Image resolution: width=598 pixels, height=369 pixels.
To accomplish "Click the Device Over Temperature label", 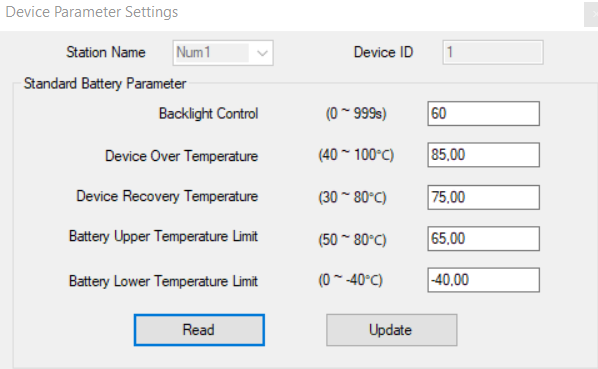I will click(182, 156).
